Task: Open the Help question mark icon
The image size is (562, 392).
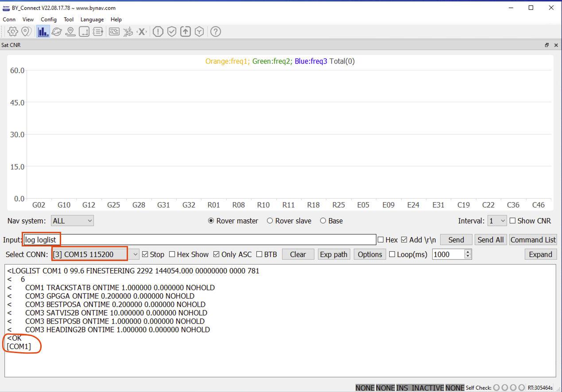Action: point(216,31)
